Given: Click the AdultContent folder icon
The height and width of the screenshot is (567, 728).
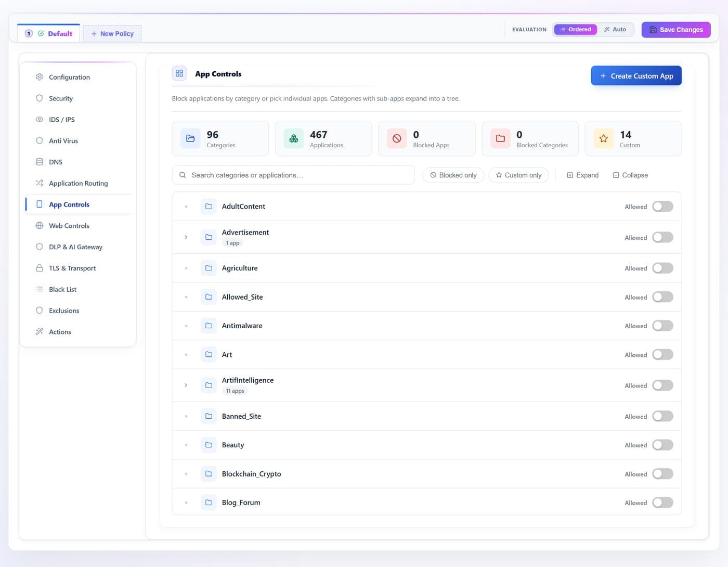Looking at the screenshot, I should [x=209, y=207].
